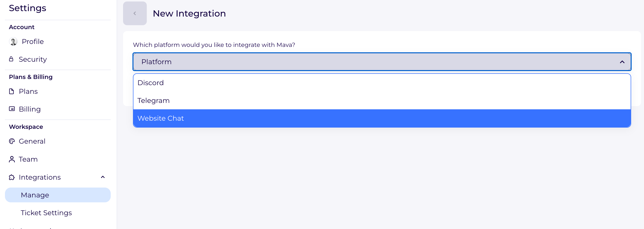Select Discord from the platform list
Image resolution: width=644 pixels, height=229 pixels.
pyautogui.click(x=150, y=83)
